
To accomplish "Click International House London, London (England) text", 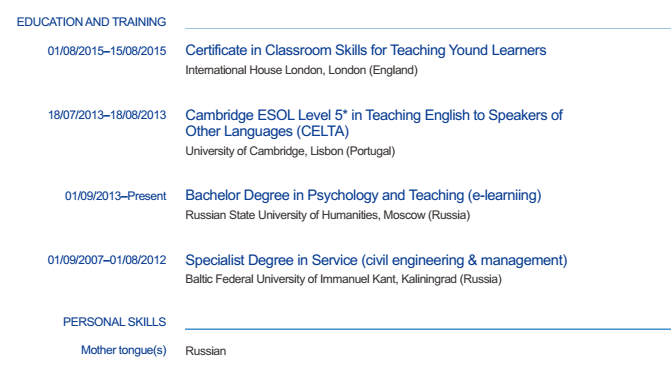I will (301, 70).
